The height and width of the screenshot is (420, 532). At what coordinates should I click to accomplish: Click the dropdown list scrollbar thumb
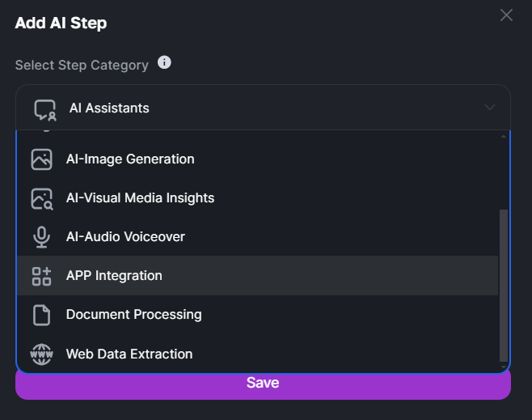504,286
